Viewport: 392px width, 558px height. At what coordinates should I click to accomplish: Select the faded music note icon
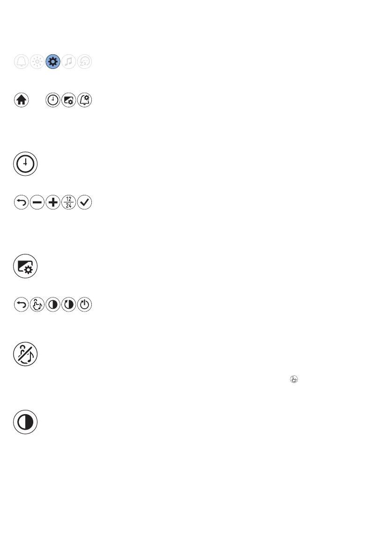click(69, 61)
